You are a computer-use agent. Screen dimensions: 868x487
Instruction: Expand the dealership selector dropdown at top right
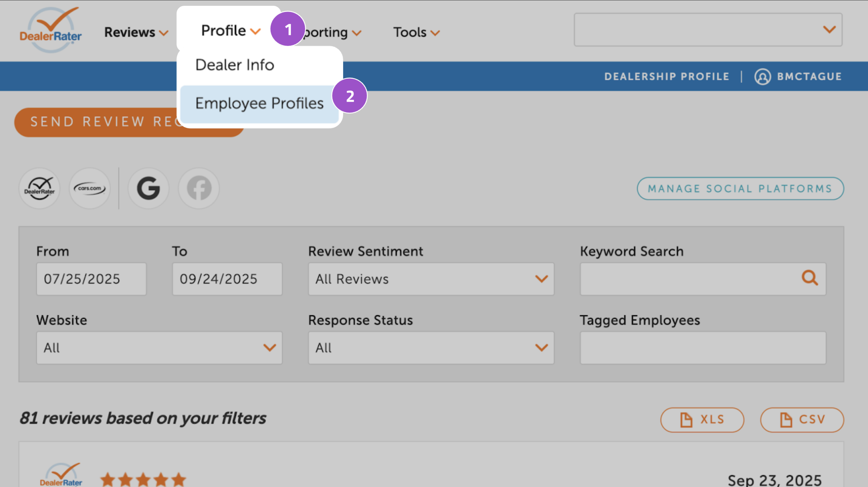[708, 30]
